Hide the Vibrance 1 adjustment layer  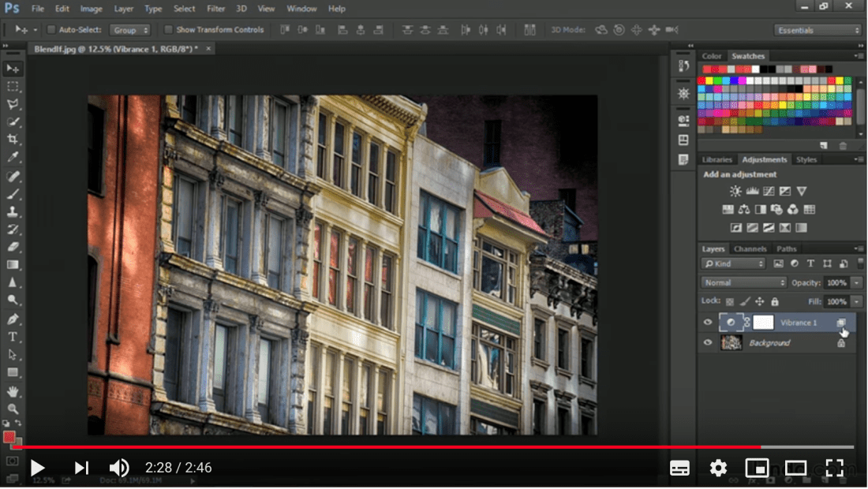click(708, 323)
